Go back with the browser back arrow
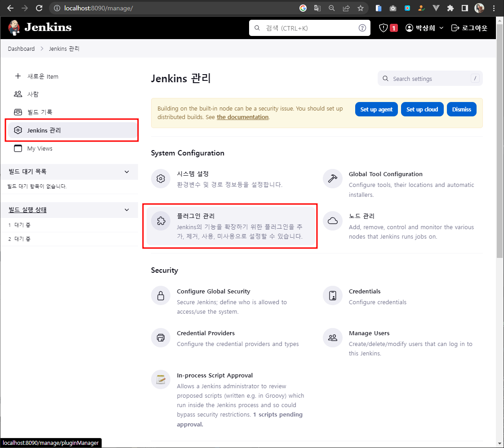This screenshot has width=504, height=448. click(x=10, y=8)
